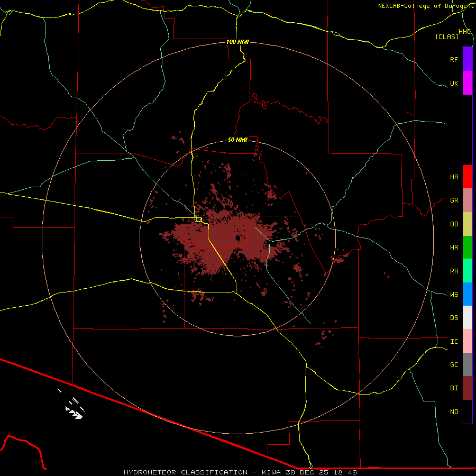Click the BI dark red legend swatch
Image resolution: width=476 pixels, height=476 pixels.
point(467,388)
